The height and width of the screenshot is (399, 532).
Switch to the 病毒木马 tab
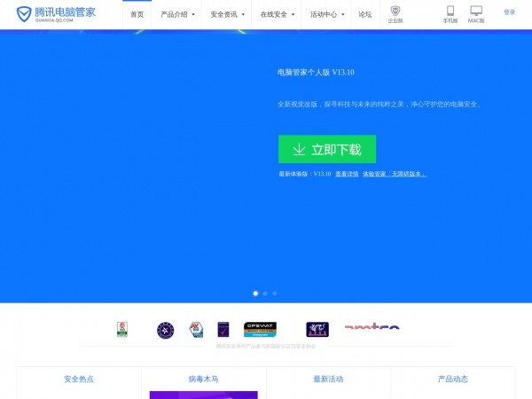[x=204, y=379]
